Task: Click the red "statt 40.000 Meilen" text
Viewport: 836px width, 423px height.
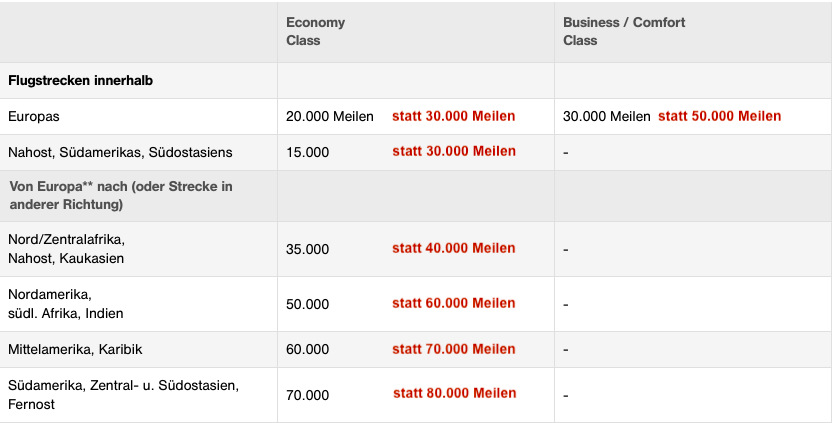Action: [454, 248]
